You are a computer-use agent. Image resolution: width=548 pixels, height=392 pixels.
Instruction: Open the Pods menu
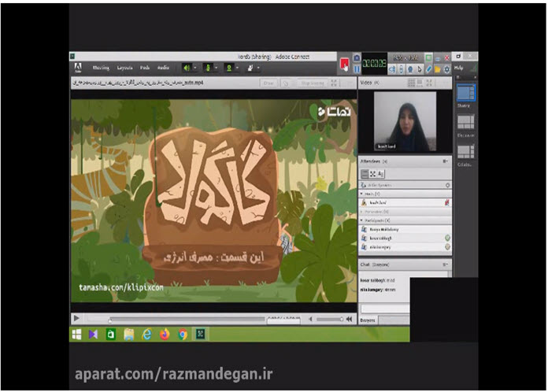coord(145,68)
